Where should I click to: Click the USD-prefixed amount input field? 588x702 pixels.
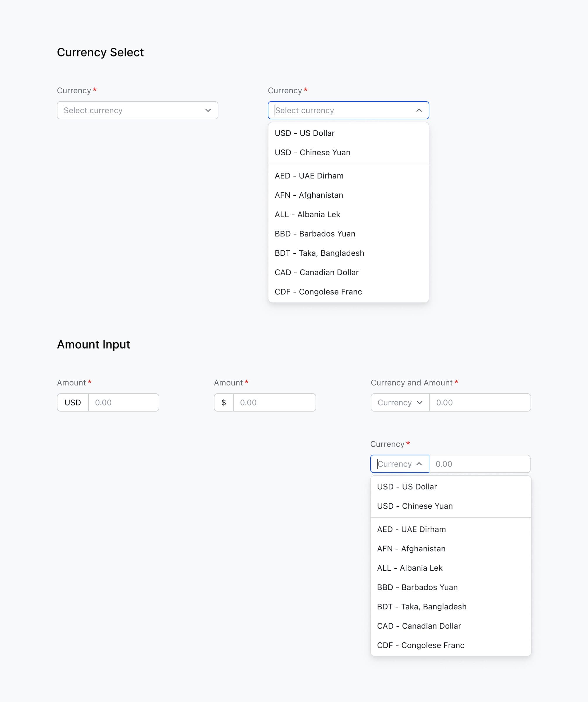click(x=124, y=402)
